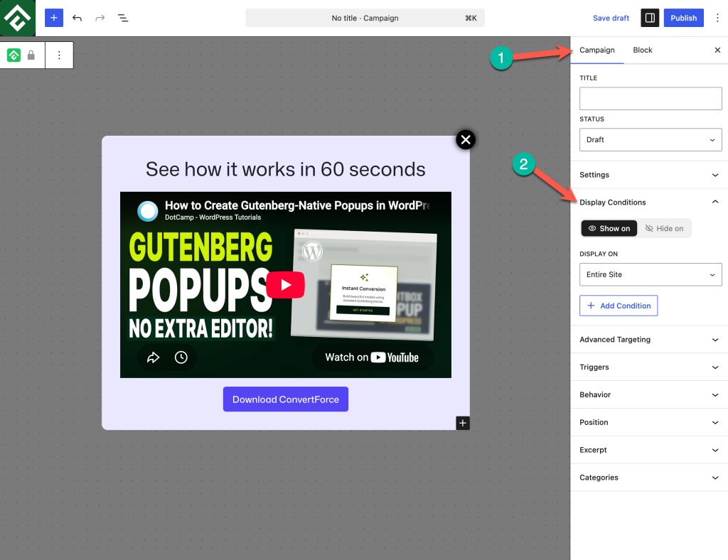728x560 pixels.
Task: Open the block inserter plus button
Action: pos(54,18)
